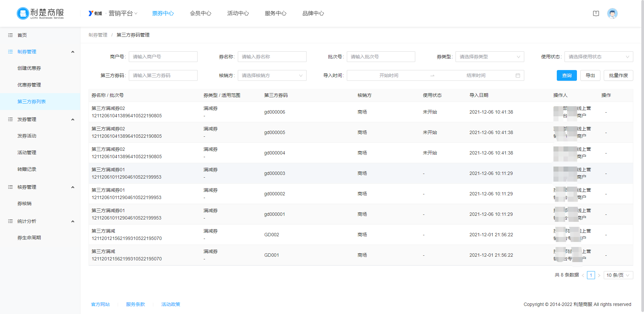Click the 核券管理 menu icon

pos(10,187)
